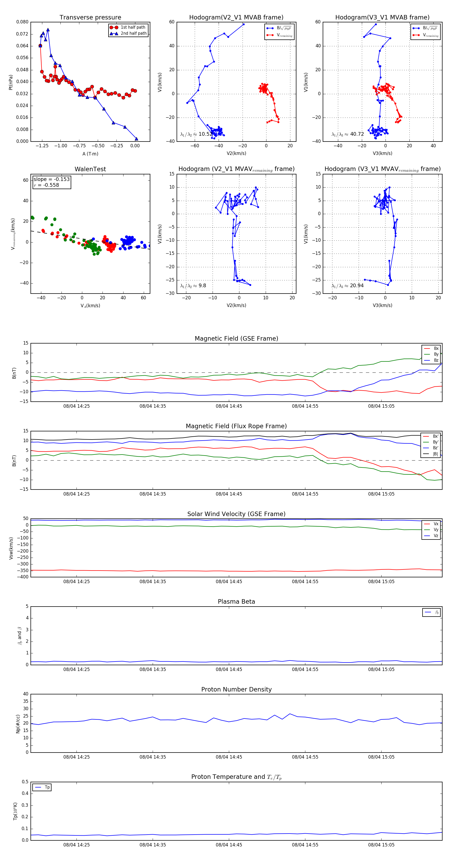Select the "1st half path" legend entry
Image resolution: width=473 pixels, height=868 pixels.
pyautogui.click(x=128, y=27)
